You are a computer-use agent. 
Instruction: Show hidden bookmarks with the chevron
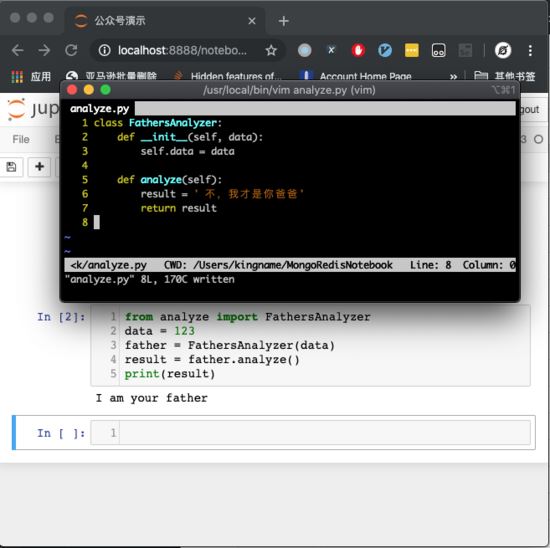pos(453,76)
